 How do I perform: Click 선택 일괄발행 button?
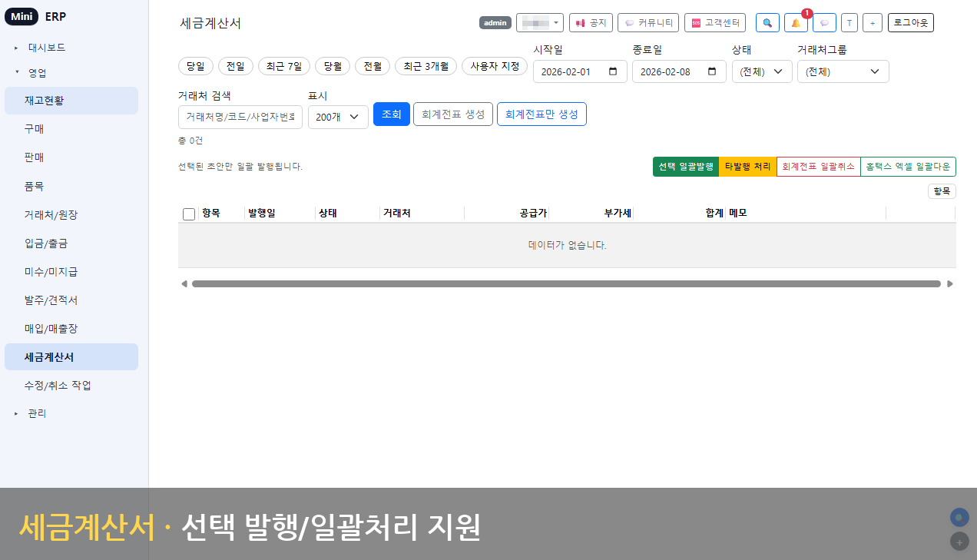pyautogui.click(x=686, y=167)
